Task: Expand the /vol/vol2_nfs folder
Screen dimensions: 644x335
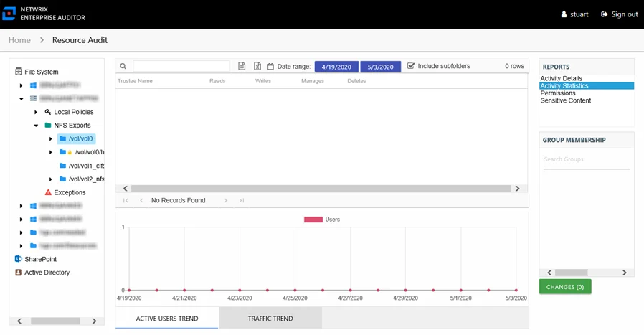Action: 50,179
